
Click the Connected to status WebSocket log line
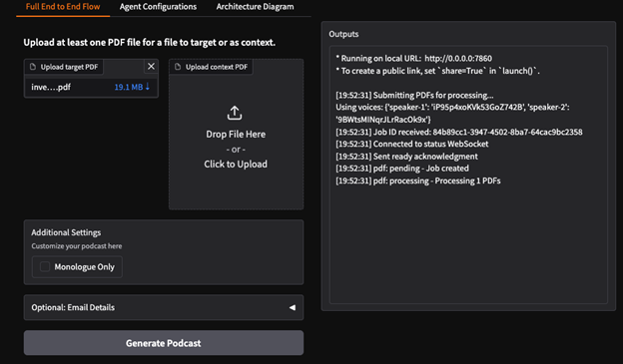tap(412, 144)
